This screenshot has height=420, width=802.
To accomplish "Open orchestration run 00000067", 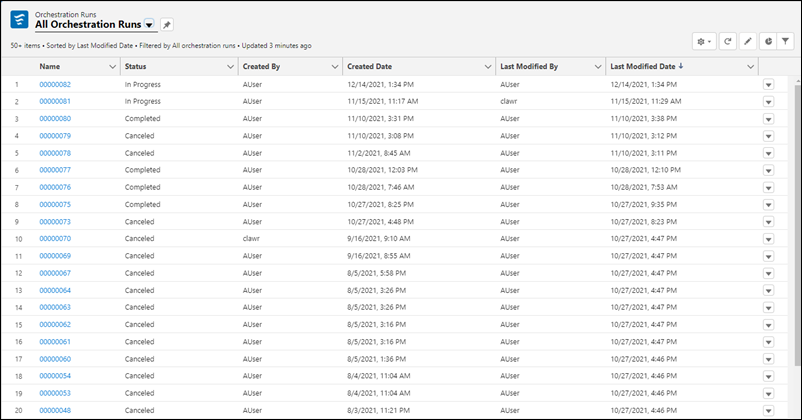I will [55, 273].
